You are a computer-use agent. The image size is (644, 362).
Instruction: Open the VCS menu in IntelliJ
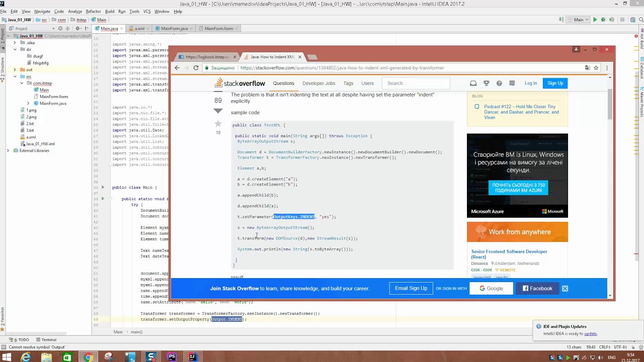coord(147,11)
